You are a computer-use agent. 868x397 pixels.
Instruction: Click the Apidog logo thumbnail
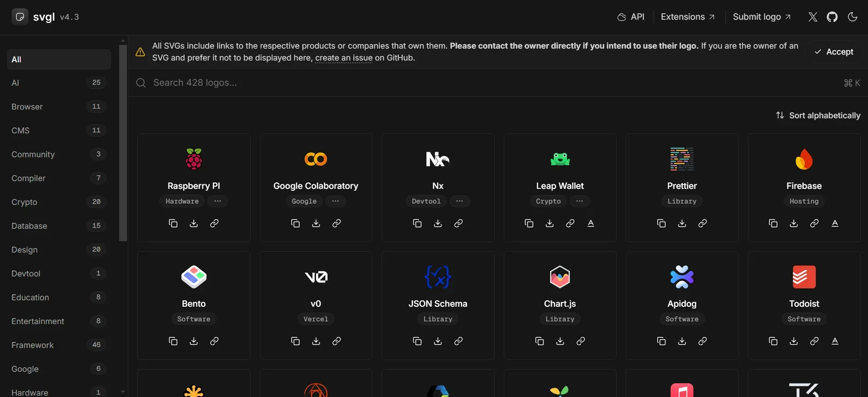(x=682, y=277)
